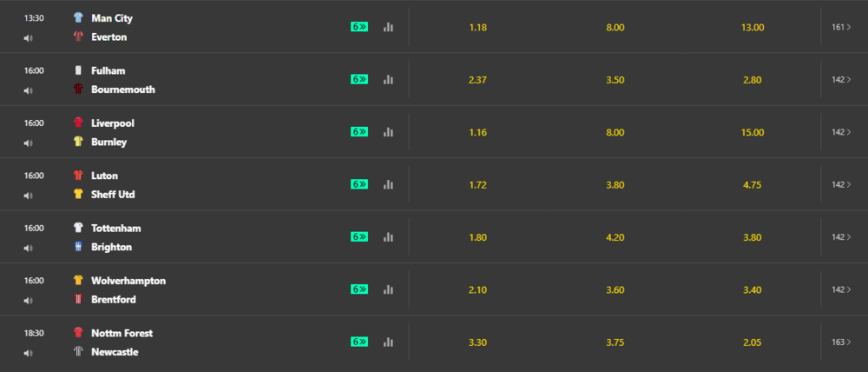
Task: Open stats chart for Tottenham vs Brighton
Action: (x=388, y=236)
